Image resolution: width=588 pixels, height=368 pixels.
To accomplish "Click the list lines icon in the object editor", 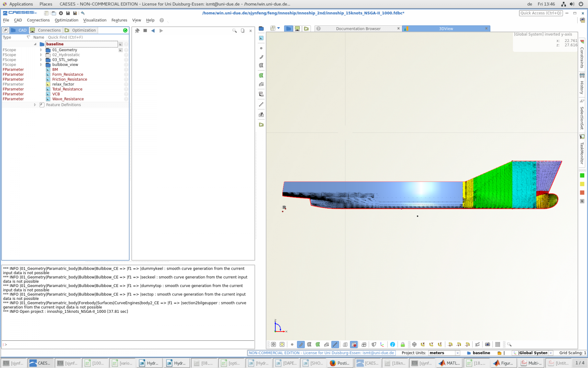I will coord(145,31).
